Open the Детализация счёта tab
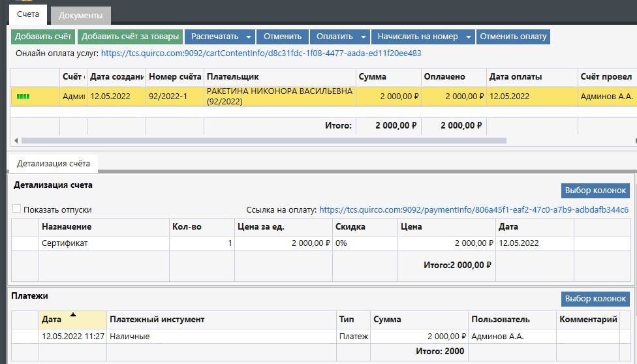The image size is (637, 364). pyautogui.click(x=52, y=162)
